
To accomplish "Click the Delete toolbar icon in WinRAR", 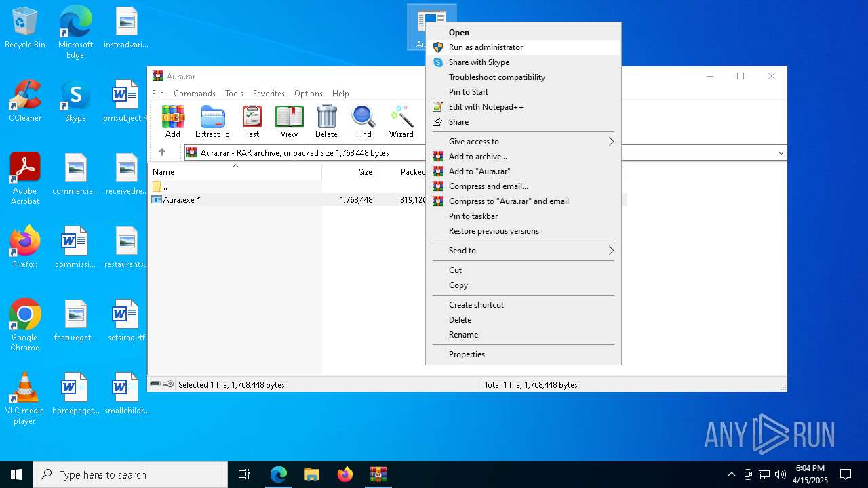I will pos(326,122).
